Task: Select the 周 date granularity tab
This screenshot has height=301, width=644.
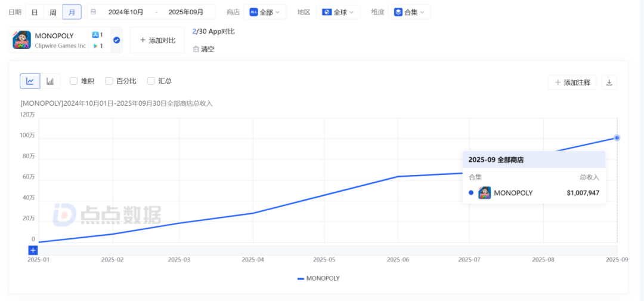Action: click(x=53, y=12)
